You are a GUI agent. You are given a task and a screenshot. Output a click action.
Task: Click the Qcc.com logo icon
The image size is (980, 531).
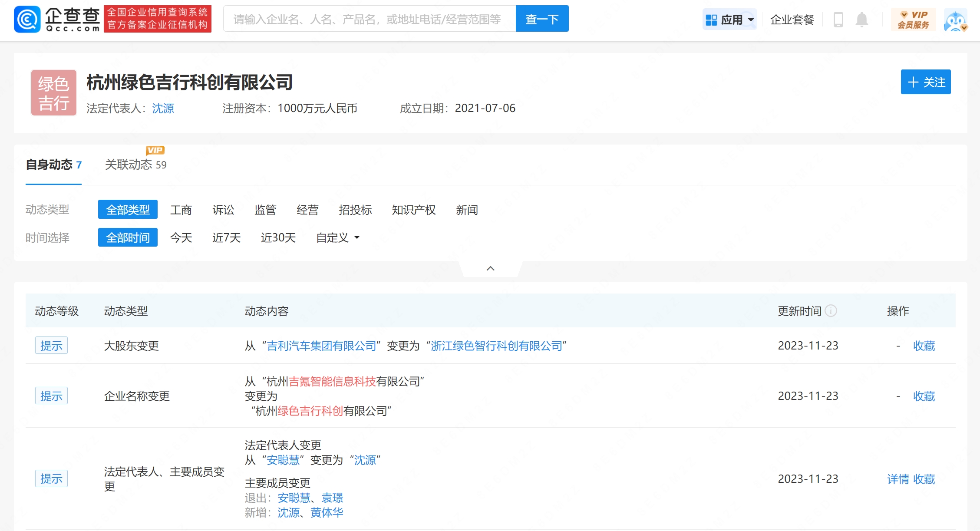tap(27, 19)
